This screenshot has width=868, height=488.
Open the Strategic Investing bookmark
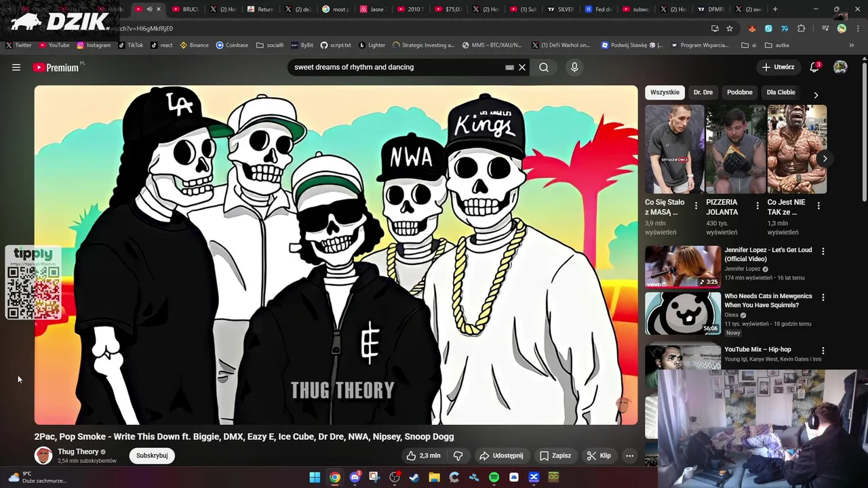(x=423, y=45)
